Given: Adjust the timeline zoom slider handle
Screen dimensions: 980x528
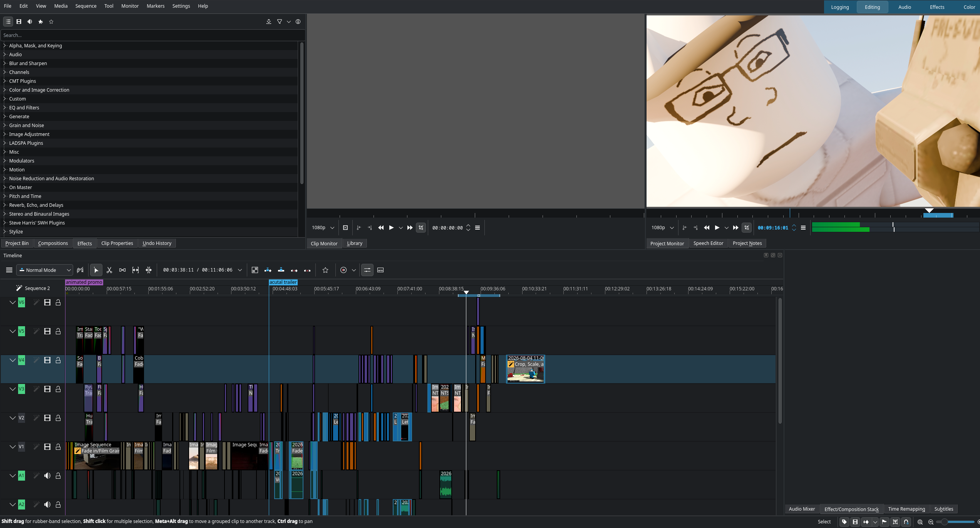Looking at the screenshot, I should click(x=944, y=522).
